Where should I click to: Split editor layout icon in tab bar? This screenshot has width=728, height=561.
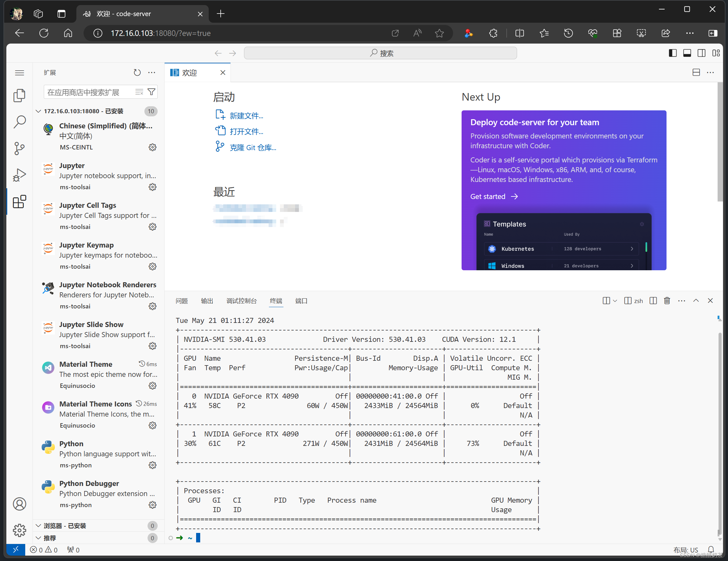pyautogui.click(x=696, y=73)
